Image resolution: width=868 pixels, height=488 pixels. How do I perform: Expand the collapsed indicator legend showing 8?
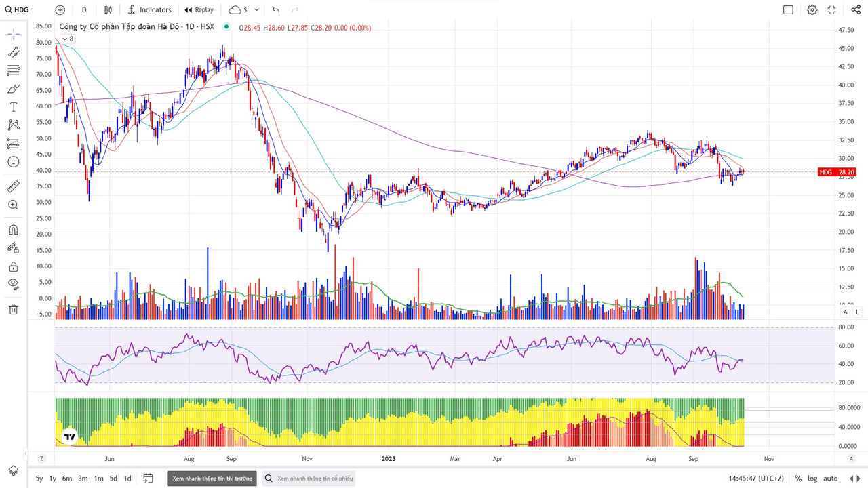(x=67, y=39)
